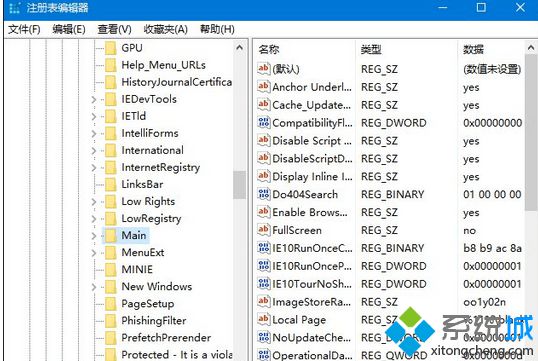Click the string icon of DisableScriptD... value
The image size is (538, 361).
[264, 158]
